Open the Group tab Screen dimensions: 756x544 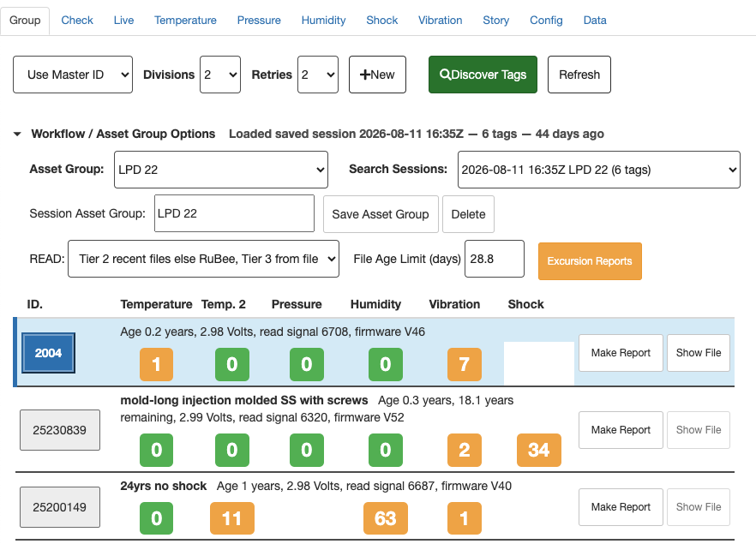pos(25,21)
